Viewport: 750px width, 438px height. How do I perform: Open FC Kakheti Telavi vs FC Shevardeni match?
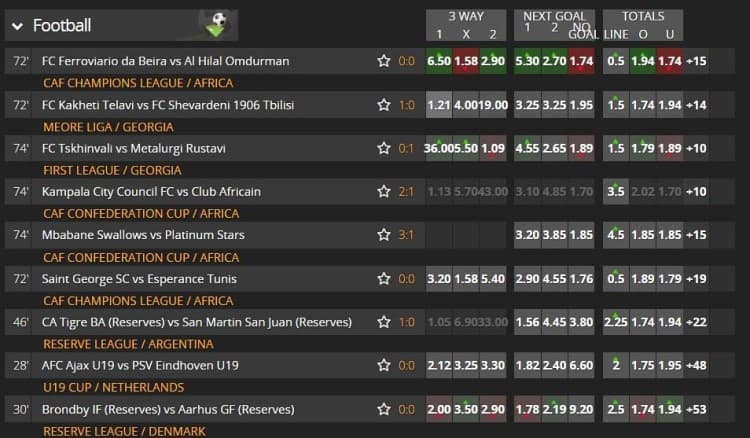pyautogui.click(x=168, y=105)
